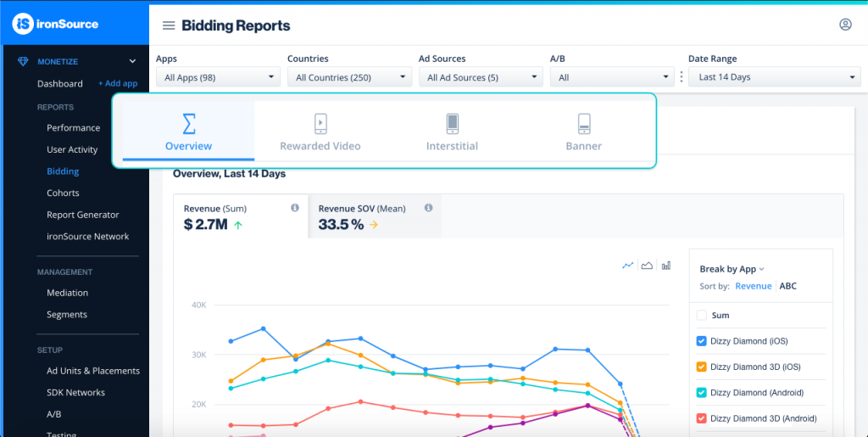Switch to bar chart view

[x=666, y=266]
